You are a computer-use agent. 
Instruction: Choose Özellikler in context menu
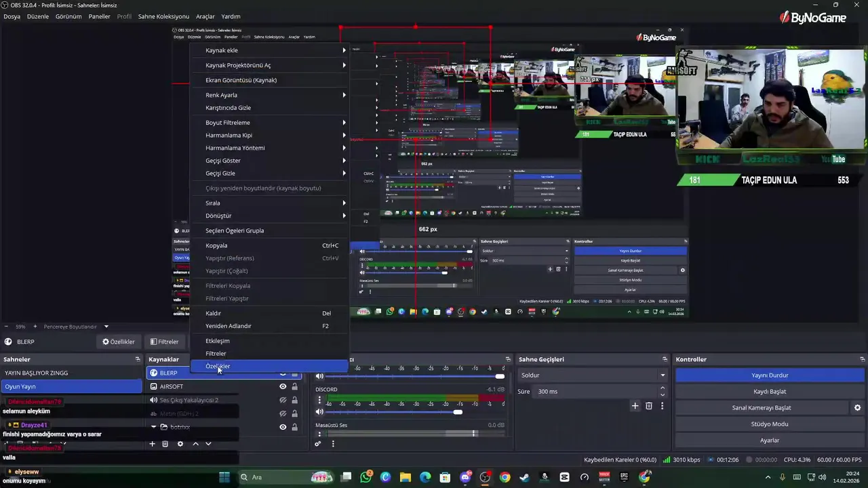pyautogui.click(x=270, y=366)
